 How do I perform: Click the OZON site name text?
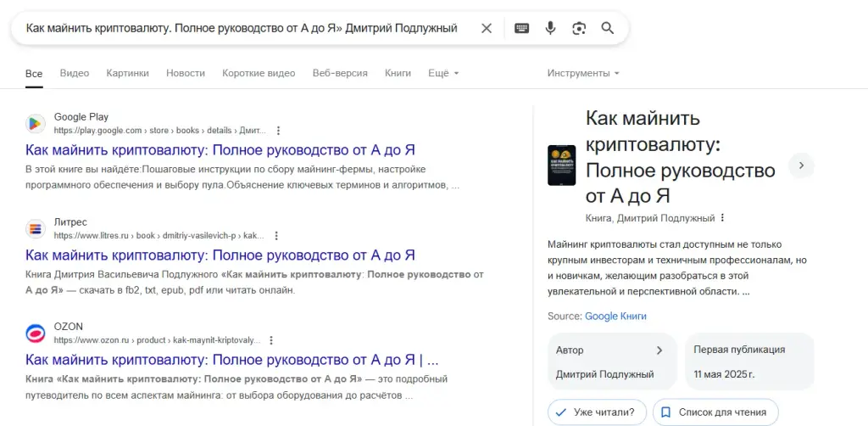tap(68, 327)
